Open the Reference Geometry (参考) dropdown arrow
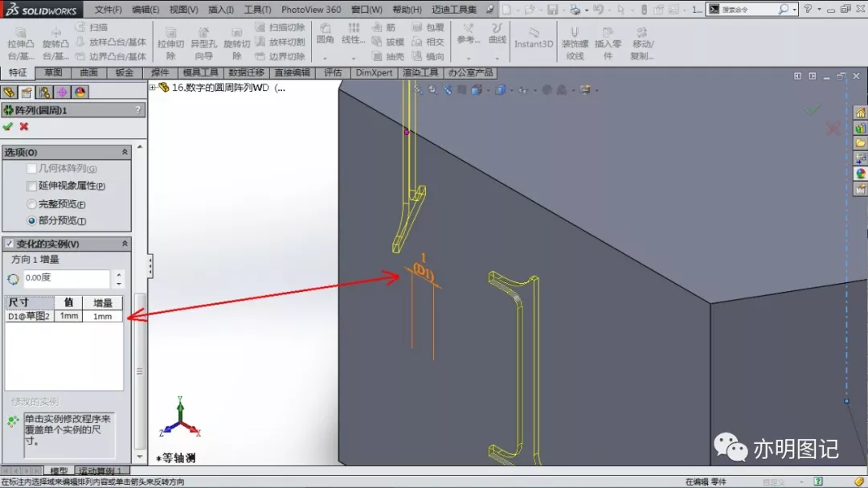This screenshot has width=868, height=488. click(x=469, y=58)
